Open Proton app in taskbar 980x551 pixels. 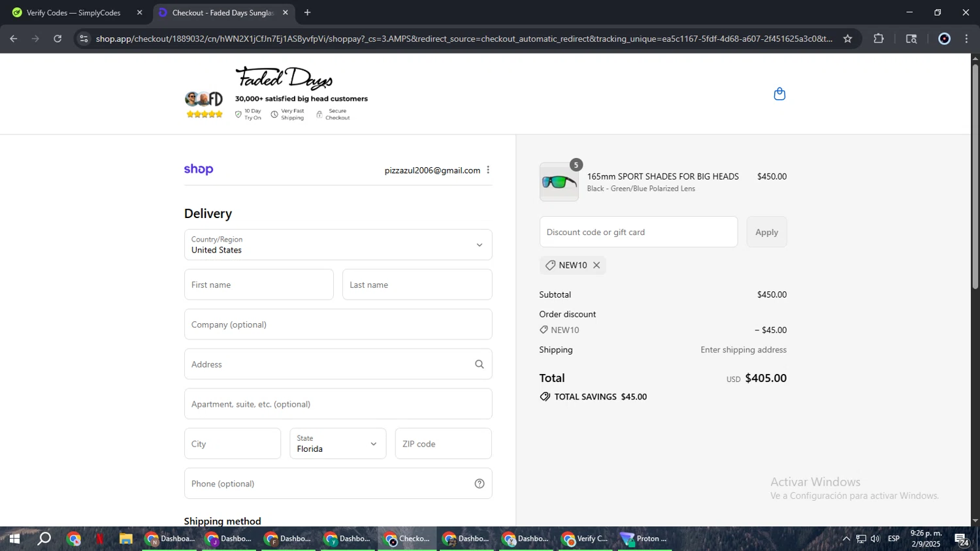pyautogui.click(x=645, y=539)
